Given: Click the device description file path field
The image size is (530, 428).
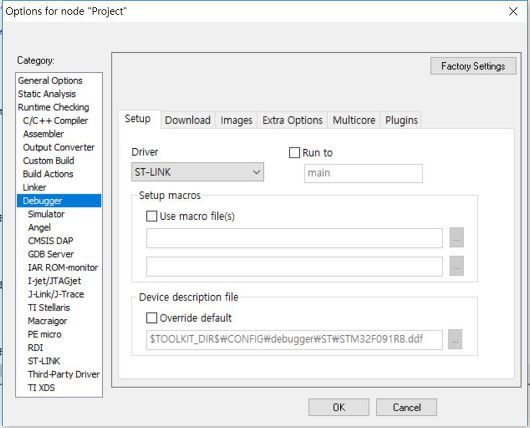Looking at the screenshot, I should tap(294, 339).
